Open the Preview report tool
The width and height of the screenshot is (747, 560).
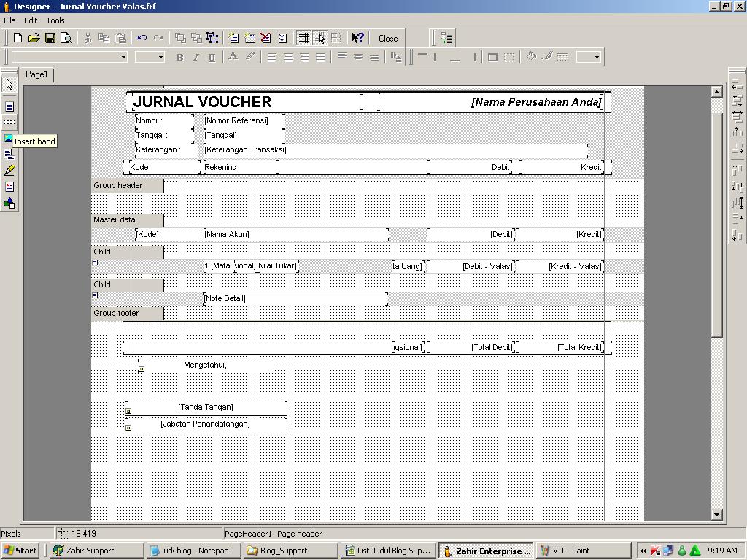pos(66,38)
